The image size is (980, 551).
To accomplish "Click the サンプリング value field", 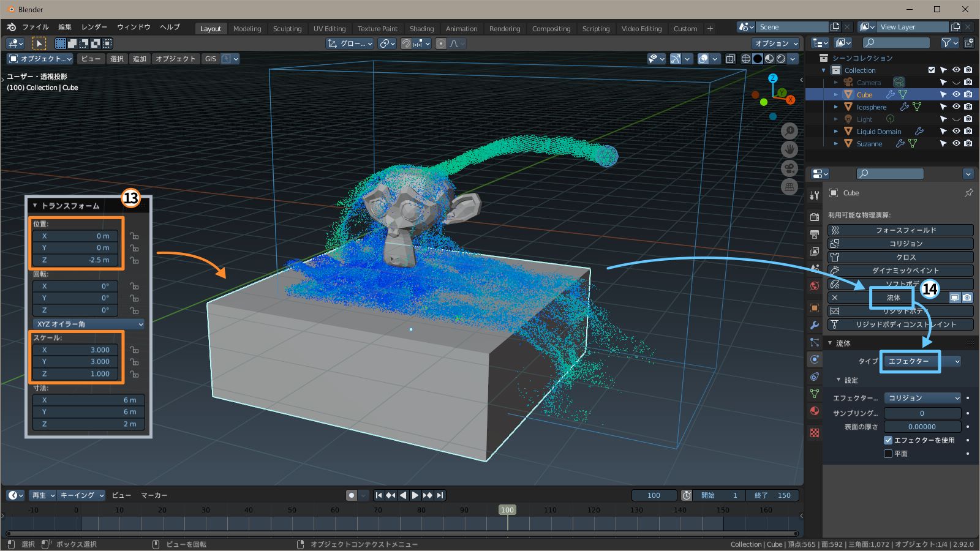I will 922,413.
